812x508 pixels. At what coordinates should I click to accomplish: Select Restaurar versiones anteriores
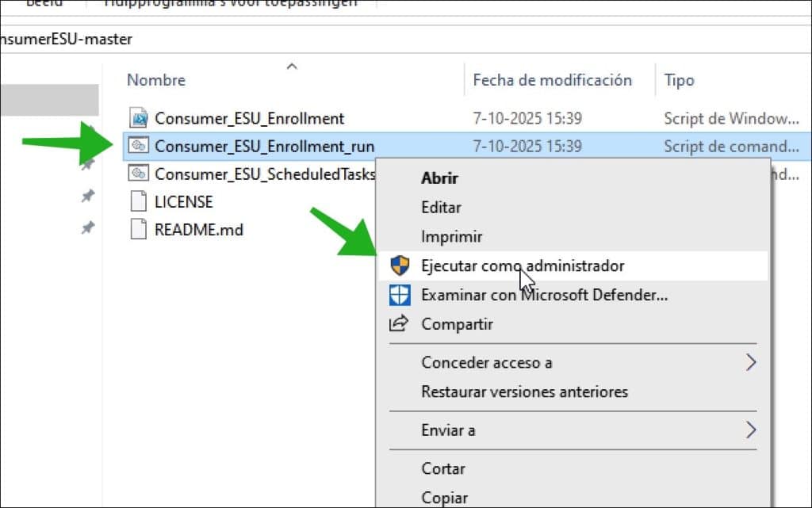click(524, 392)
